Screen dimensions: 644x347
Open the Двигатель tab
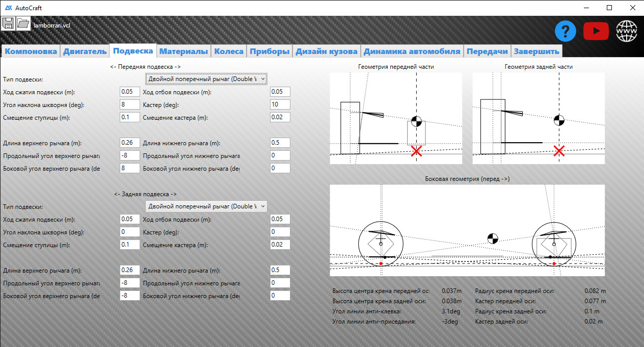click(x=85, y=51)
